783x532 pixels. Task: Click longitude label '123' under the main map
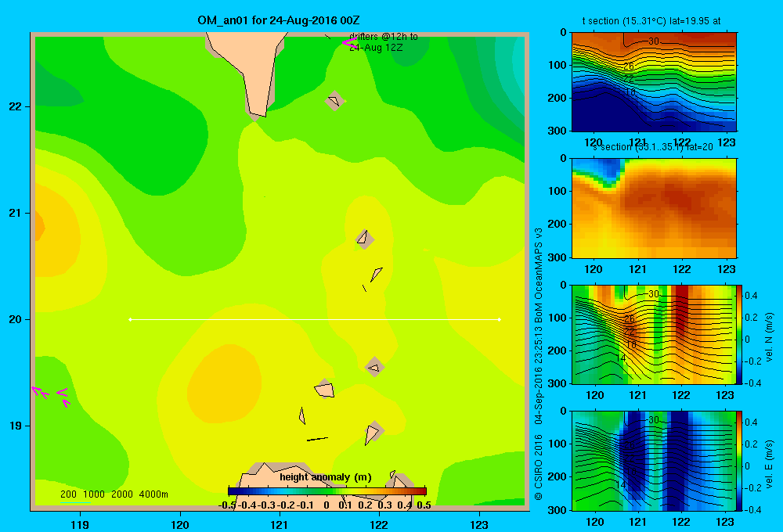479,524
